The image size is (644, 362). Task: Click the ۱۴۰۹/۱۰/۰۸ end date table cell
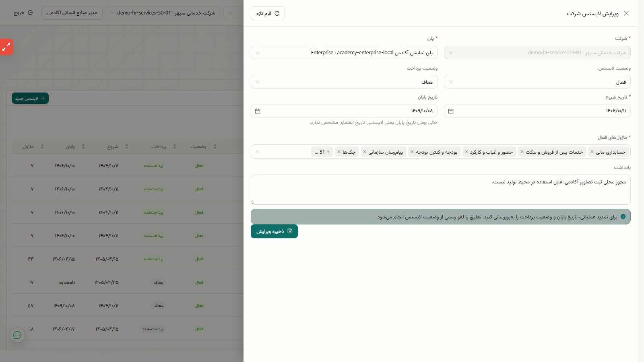(x=64, y=306)
